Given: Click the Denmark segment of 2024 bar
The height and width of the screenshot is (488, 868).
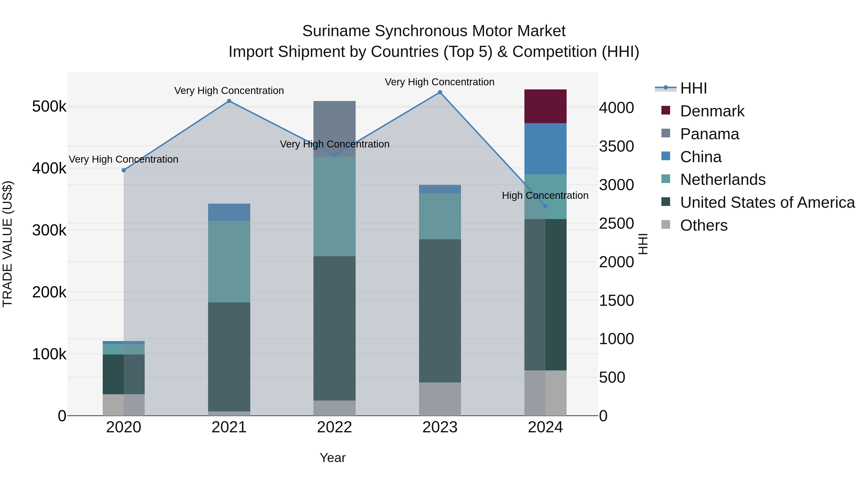Looking at the screenshot, I should point(546,107).
